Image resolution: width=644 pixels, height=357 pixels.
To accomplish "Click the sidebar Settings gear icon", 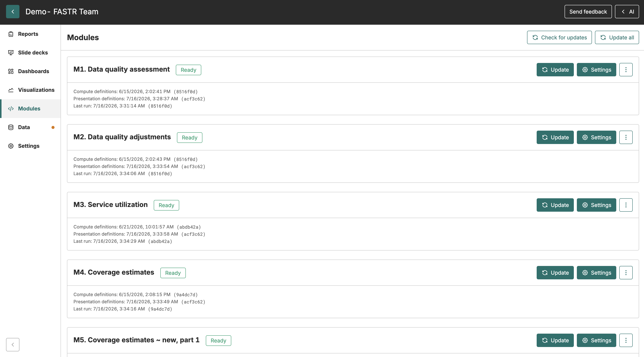I will click(x=11, y=146).
